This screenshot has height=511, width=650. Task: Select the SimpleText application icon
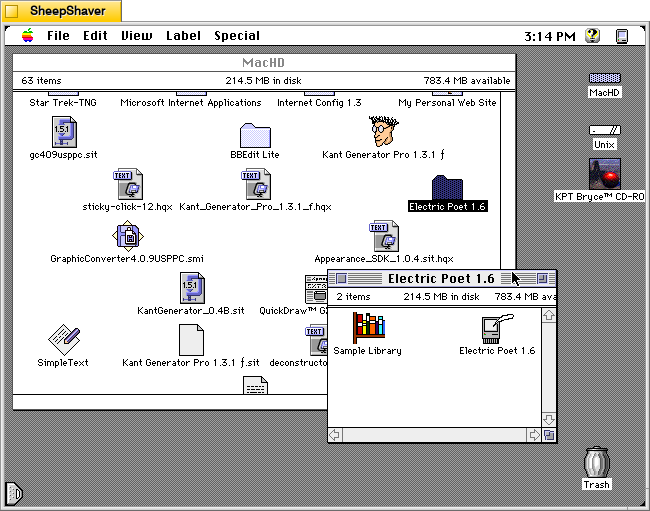tap(64, 340)
